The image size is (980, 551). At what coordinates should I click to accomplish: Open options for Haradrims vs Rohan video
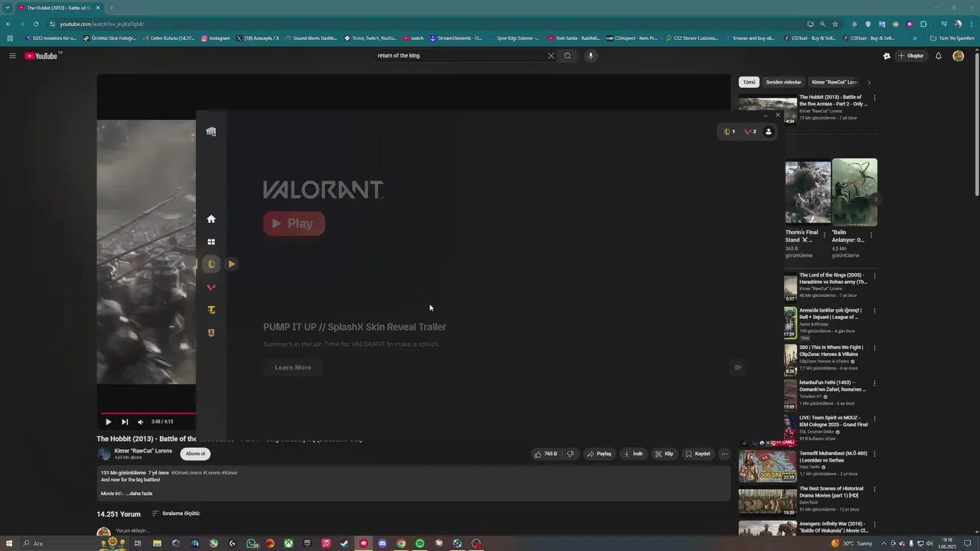click(874, 275)
